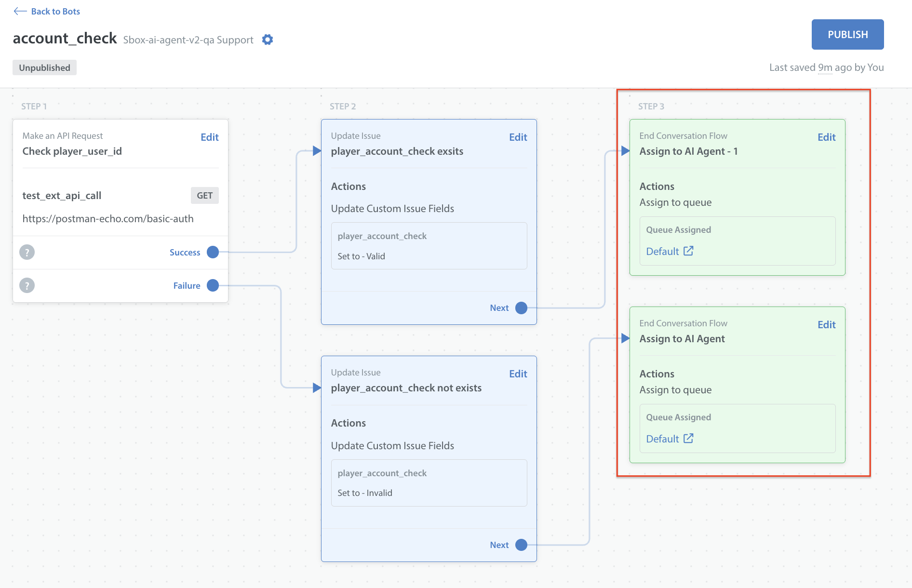
Task: Click the Success output connector dot
Action: click(x=213, y=252)
